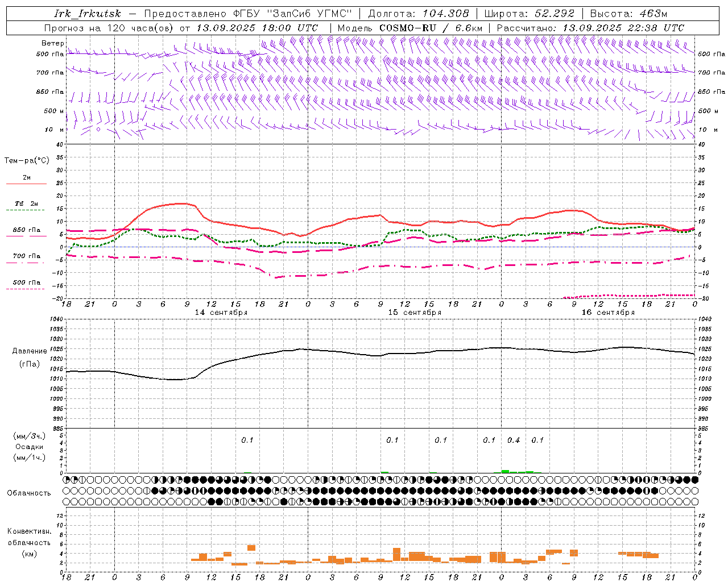Click the forecast start time "13.09.2025 18:00 UTC"
Image resolution: width=728 pixels, height=582 pixels.
point(257,28)
